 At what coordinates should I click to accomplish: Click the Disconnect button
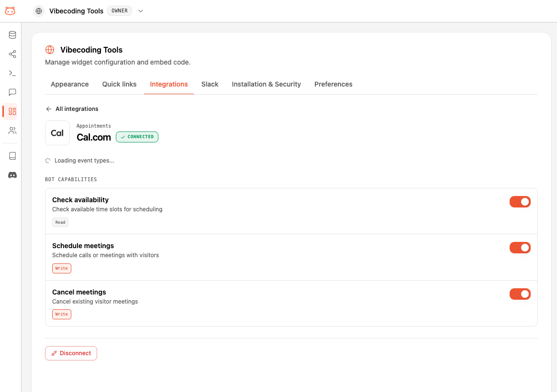(x=71, y=353)
